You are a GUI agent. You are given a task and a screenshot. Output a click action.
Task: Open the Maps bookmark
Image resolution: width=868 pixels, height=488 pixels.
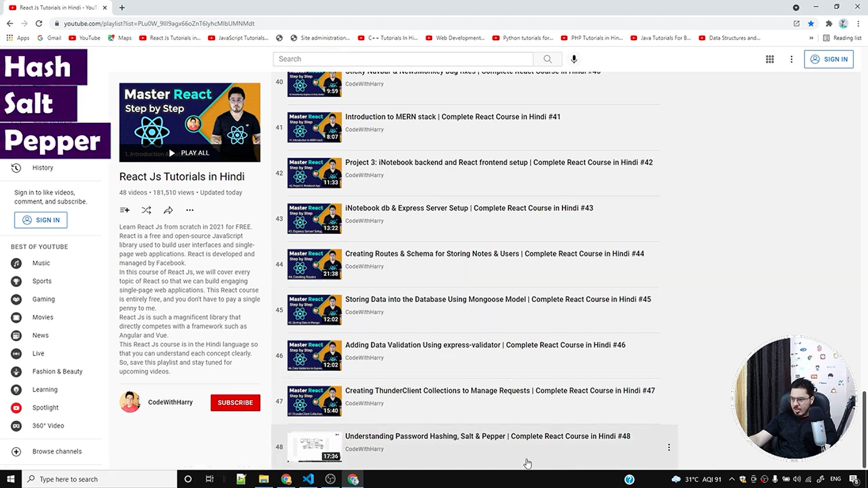coord(120,38)
